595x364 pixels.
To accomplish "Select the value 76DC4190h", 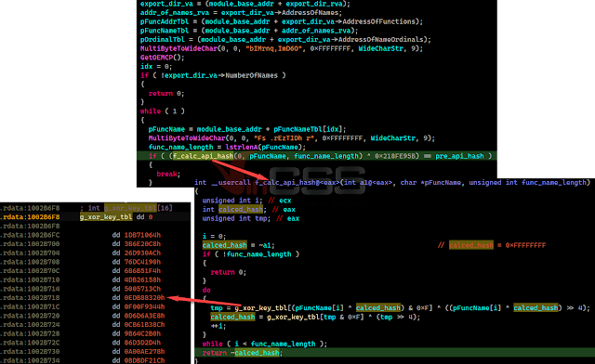I will click(142, 262).
